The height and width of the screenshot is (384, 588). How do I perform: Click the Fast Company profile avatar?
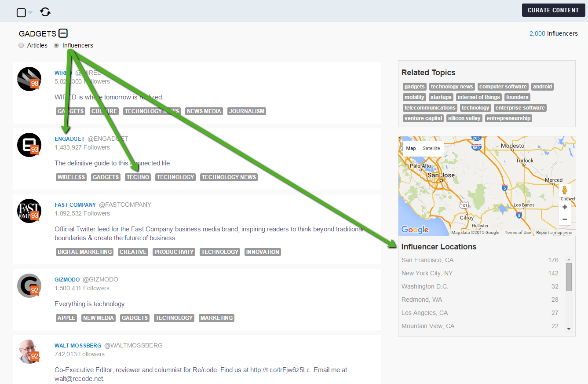pyautogui.click(x=29, y=211)
